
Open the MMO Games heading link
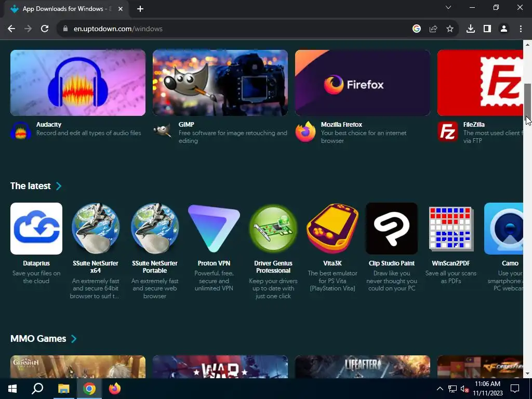38,339
